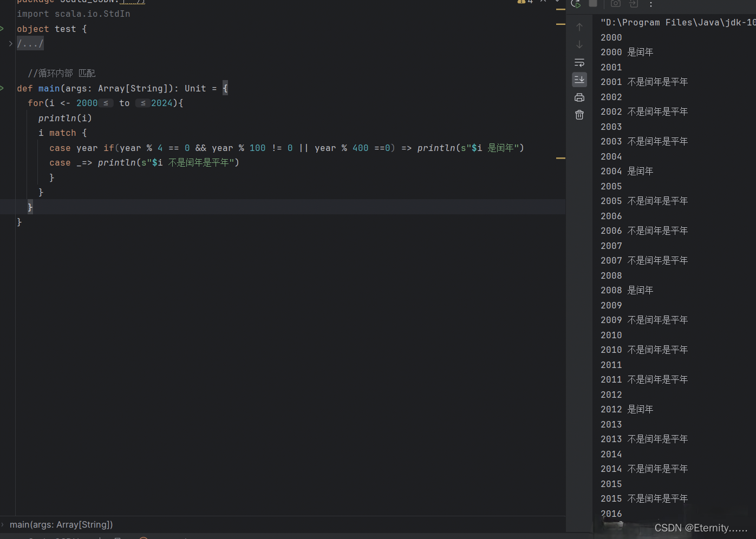Screen dimensions: 756x539
Task: Click the exit-arrow icon beside the camera
Action: click(634, 3)
